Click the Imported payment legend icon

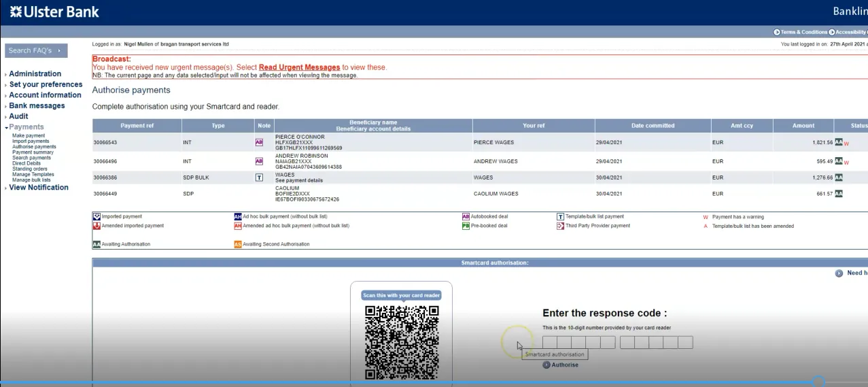[97, 216]
